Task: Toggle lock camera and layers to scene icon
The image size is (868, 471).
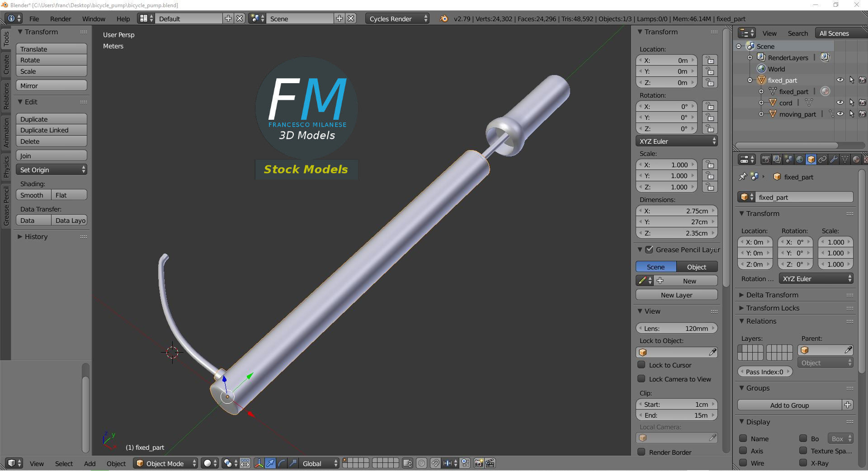Action: point(407,463)
